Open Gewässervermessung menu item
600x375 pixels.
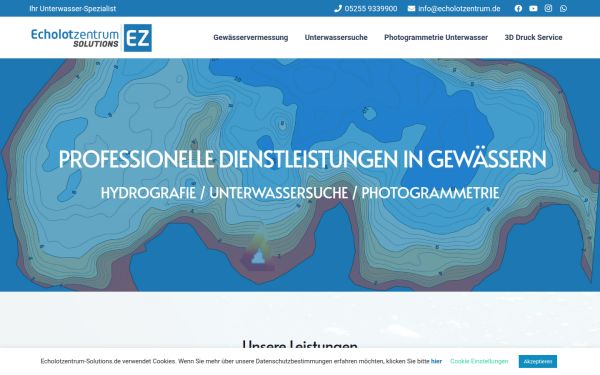[x=251, y=38]
